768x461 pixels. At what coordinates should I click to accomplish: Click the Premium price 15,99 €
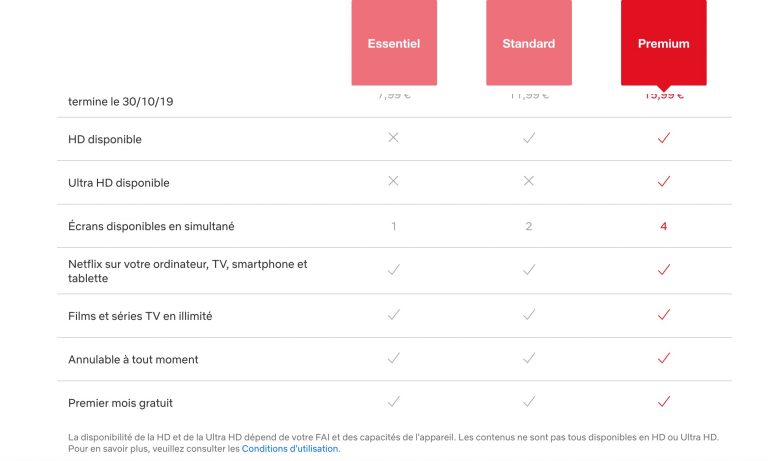tap(663, 96)
